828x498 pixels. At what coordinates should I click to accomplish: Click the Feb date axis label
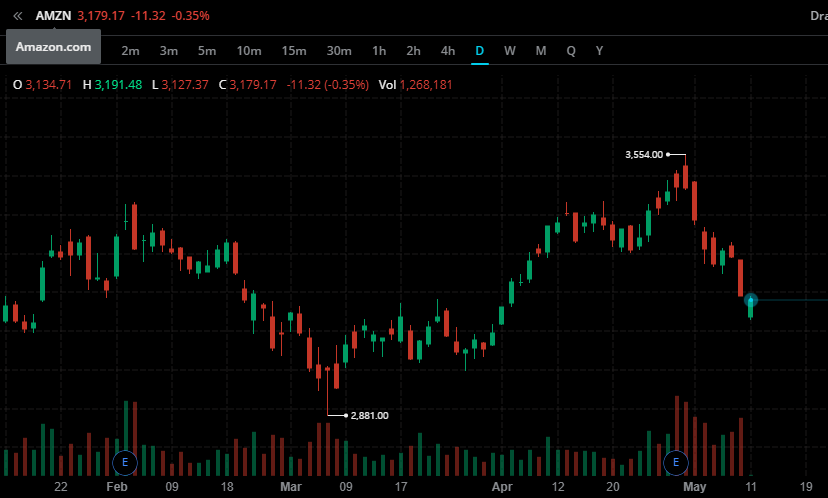117,486
